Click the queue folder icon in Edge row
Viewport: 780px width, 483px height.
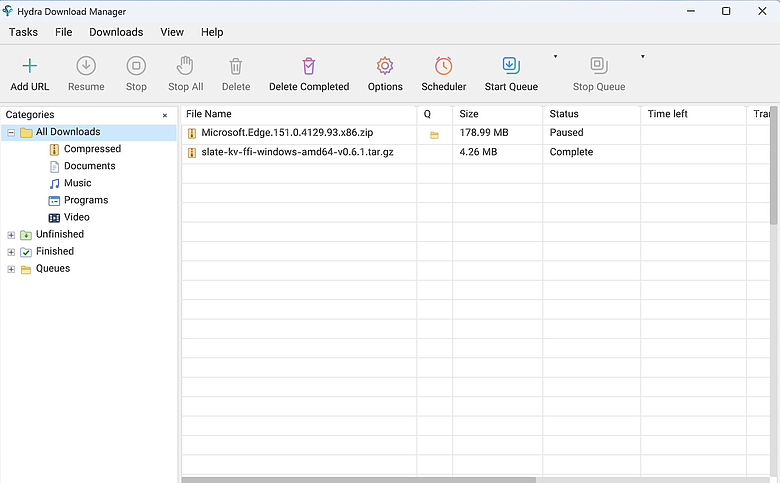point(434,135)
